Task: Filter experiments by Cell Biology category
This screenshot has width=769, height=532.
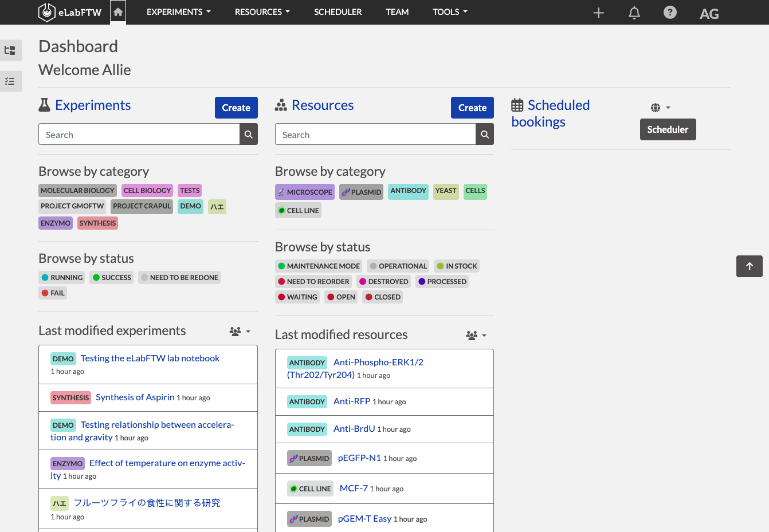Action: tap(147, 191)
